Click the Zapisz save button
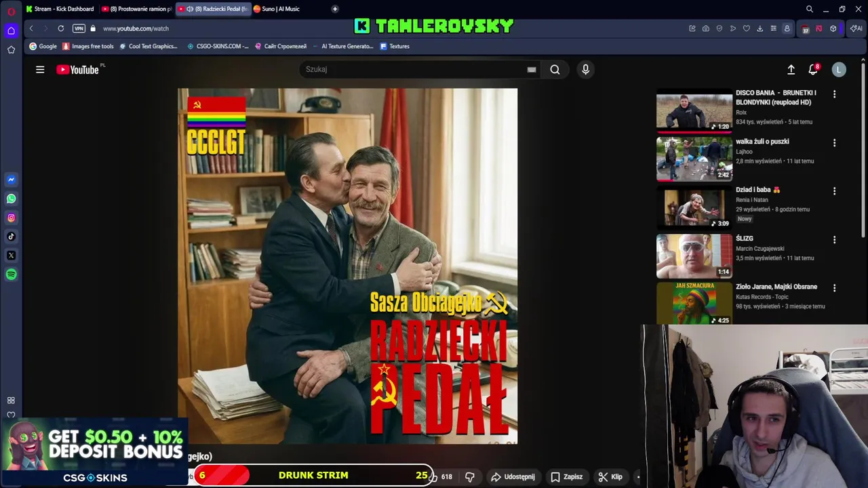 pos(567,476)
